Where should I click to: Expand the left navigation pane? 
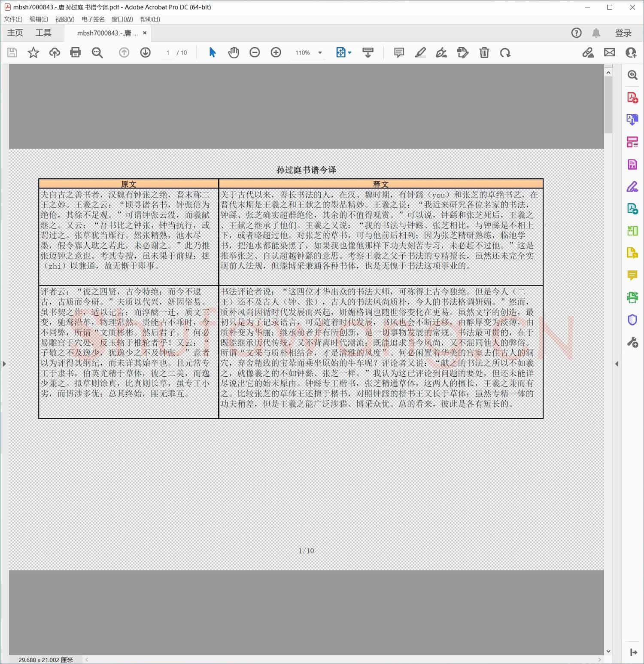coord(4,364)
